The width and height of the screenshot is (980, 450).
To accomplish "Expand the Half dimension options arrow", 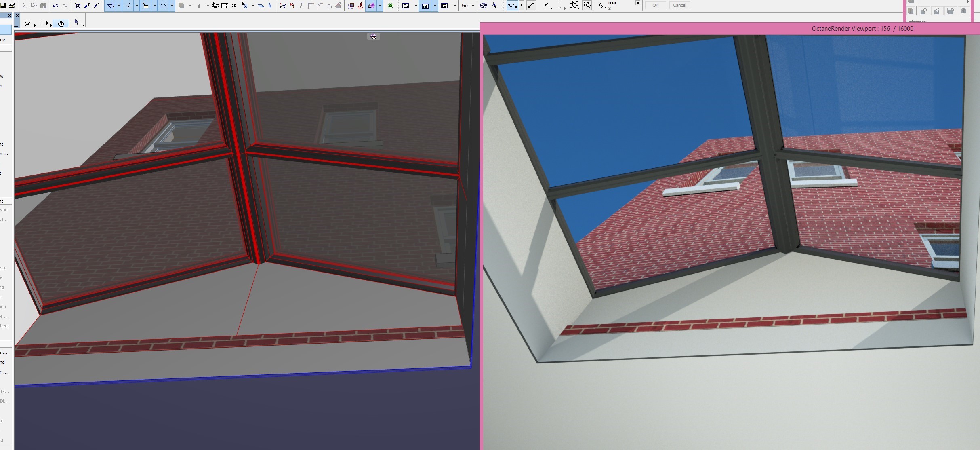I will point(638,3).
